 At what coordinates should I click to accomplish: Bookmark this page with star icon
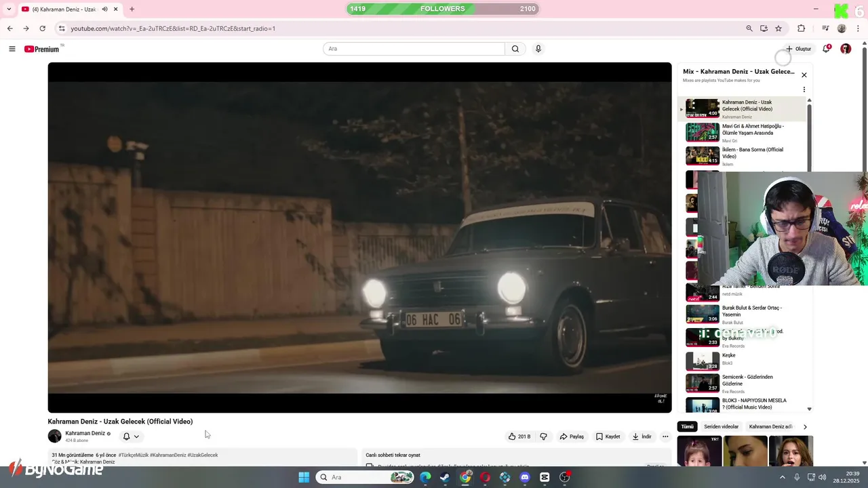(x=778, y=28)
